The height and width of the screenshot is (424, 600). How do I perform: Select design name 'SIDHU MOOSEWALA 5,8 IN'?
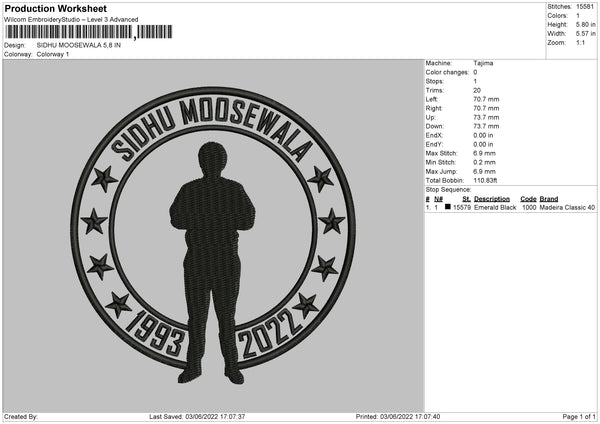[79, 45]
